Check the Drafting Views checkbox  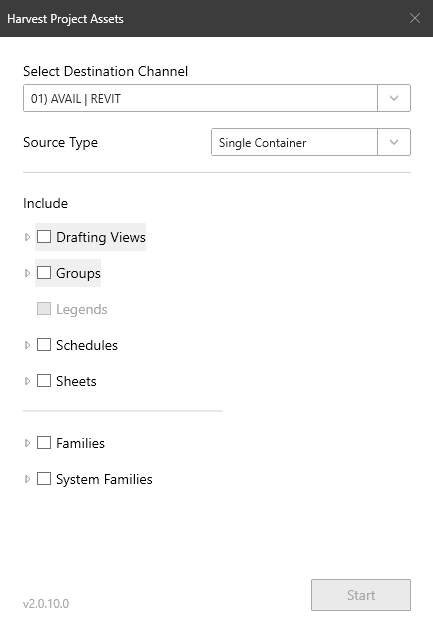[44, 237]
